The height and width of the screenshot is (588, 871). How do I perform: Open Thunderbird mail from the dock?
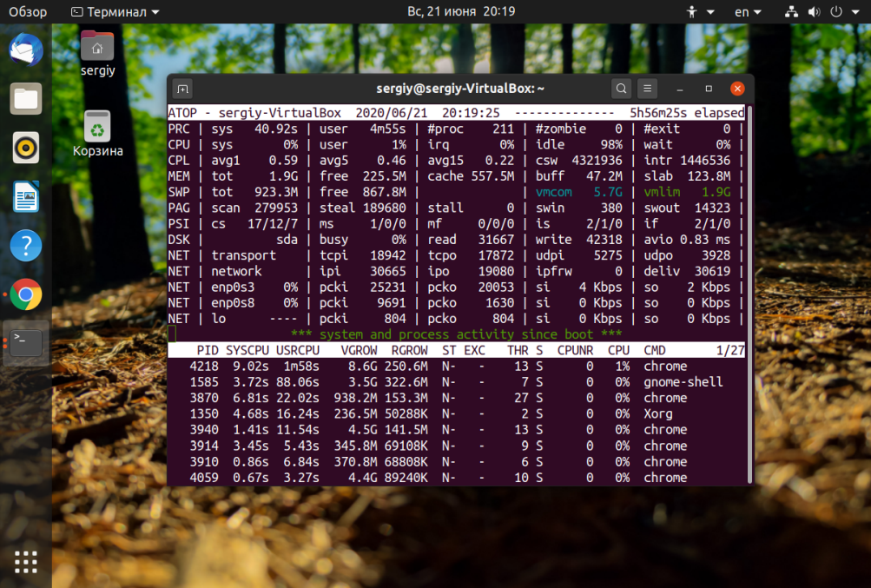tap(26, 50)
